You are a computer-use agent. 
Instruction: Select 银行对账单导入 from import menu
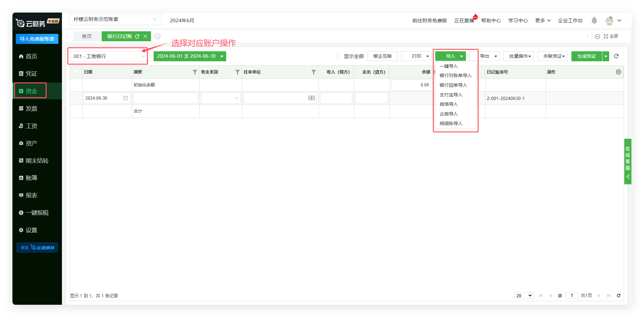coord(455,75)
